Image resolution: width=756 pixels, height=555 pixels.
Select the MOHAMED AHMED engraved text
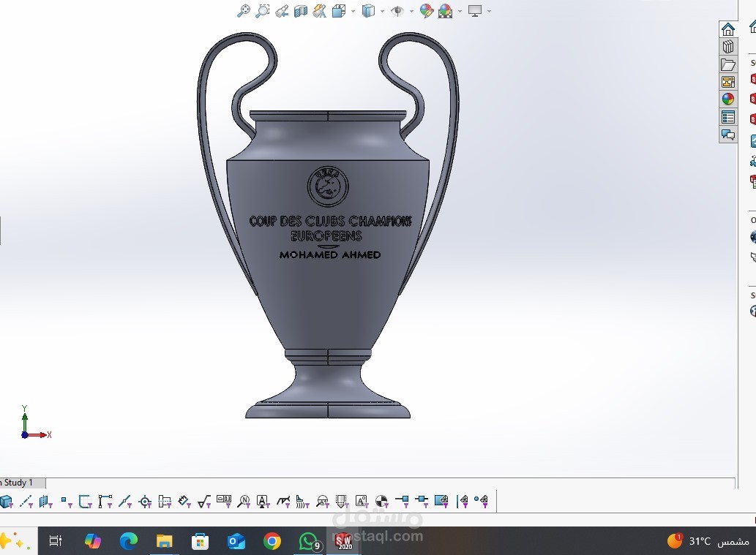point(330,255)
